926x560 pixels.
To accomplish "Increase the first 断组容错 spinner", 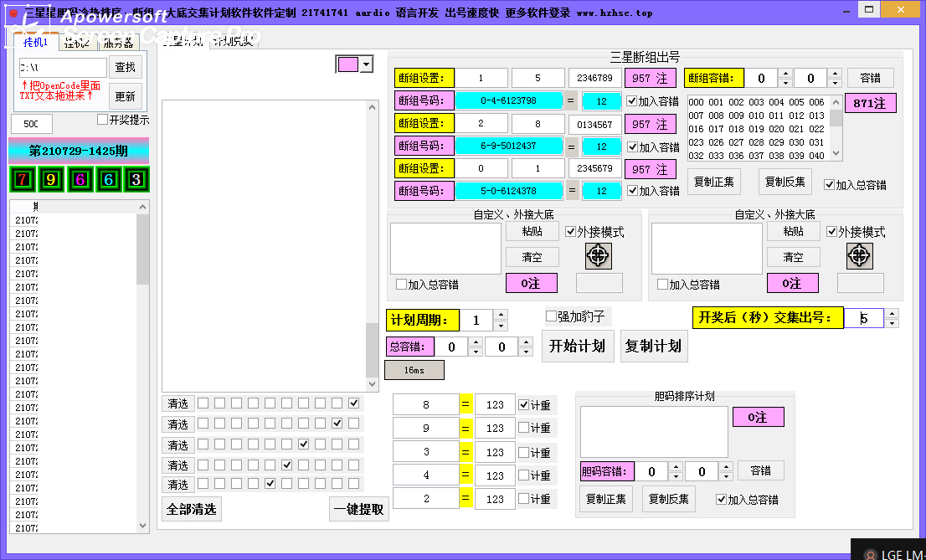I will click(x=785, y=74).
